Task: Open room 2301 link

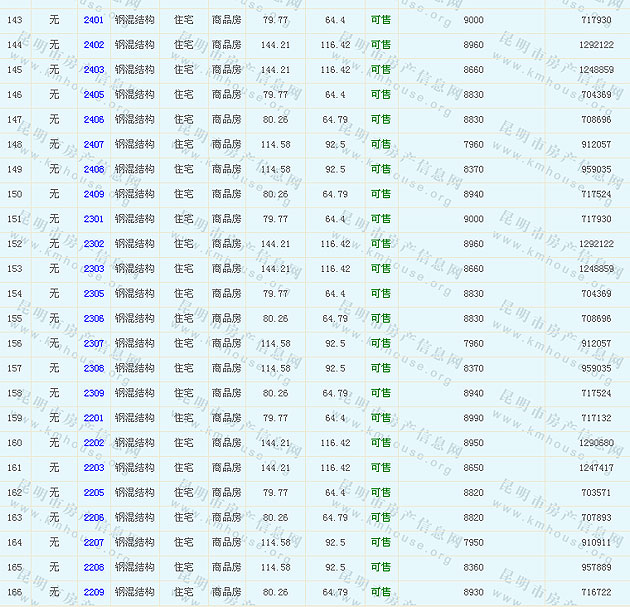Action: click(x=93, y=219)
